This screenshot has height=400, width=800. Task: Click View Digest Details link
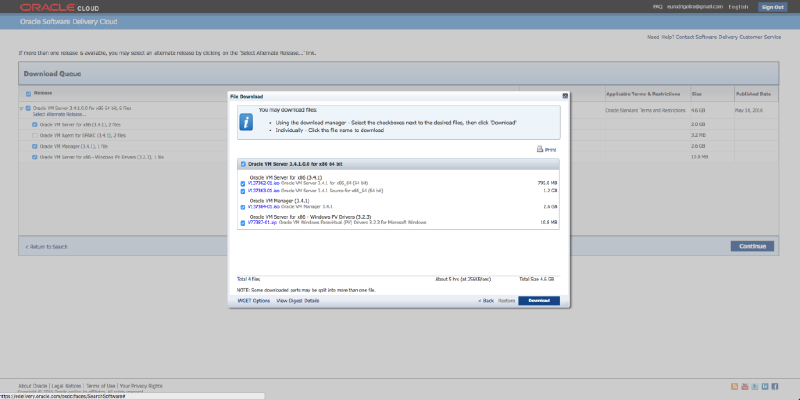(297, 300)
